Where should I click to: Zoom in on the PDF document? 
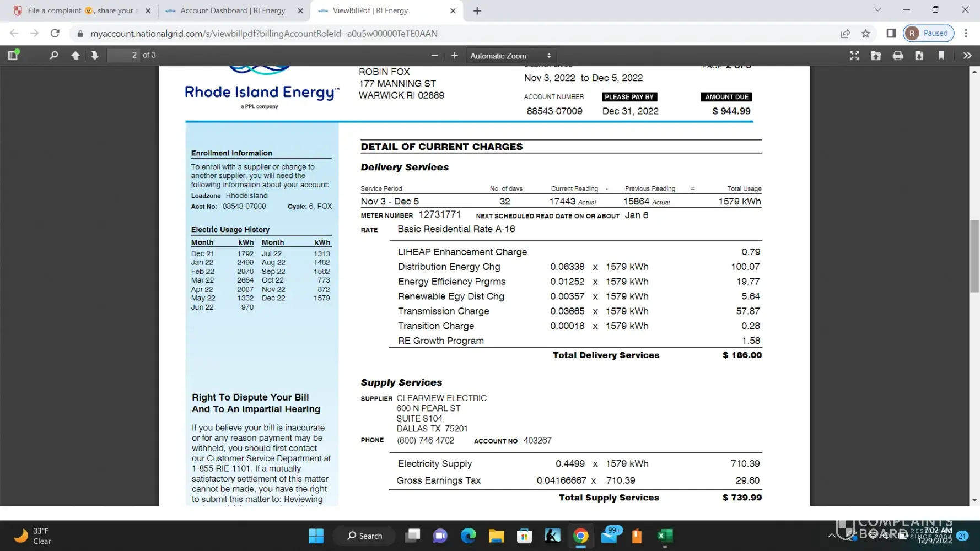tap(454, 56)
